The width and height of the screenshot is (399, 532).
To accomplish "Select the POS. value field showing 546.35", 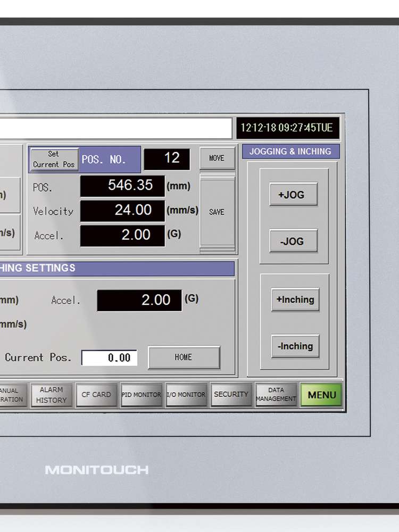I will pyautogui.click(x=122, y=186).
